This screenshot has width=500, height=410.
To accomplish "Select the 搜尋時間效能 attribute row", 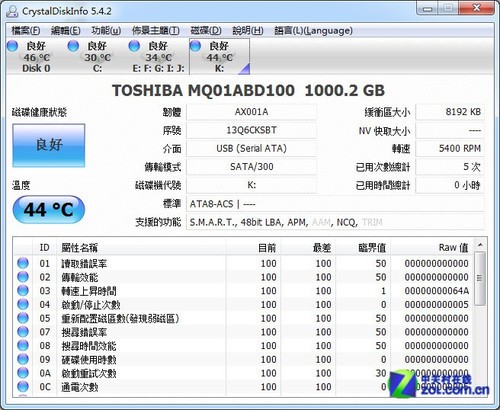I will (244, 346).
